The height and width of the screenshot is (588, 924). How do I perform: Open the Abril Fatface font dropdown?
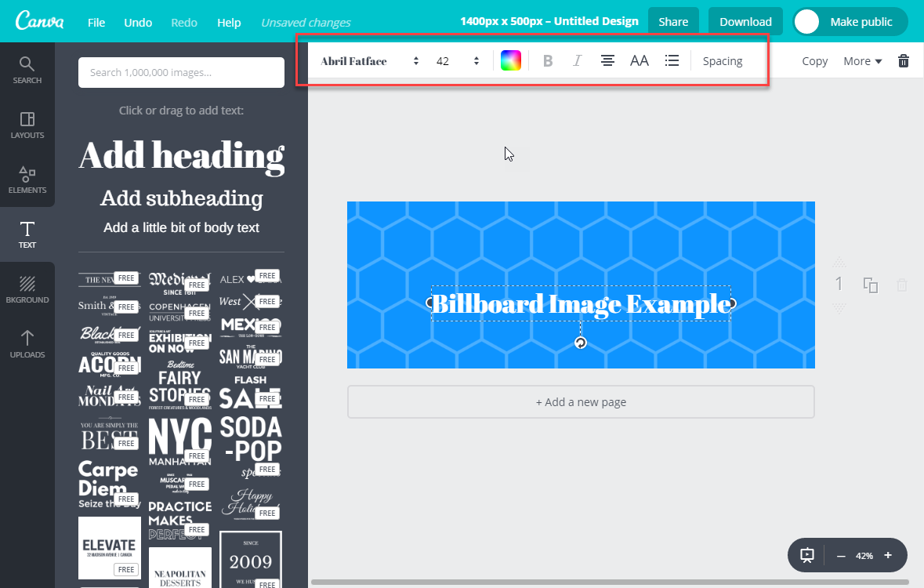370,61
